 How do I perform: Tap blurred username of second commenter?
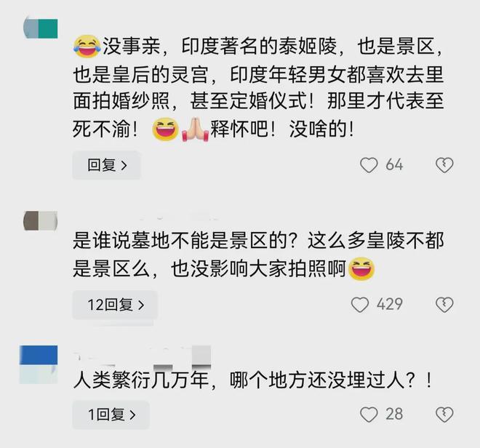click(179, 217)
